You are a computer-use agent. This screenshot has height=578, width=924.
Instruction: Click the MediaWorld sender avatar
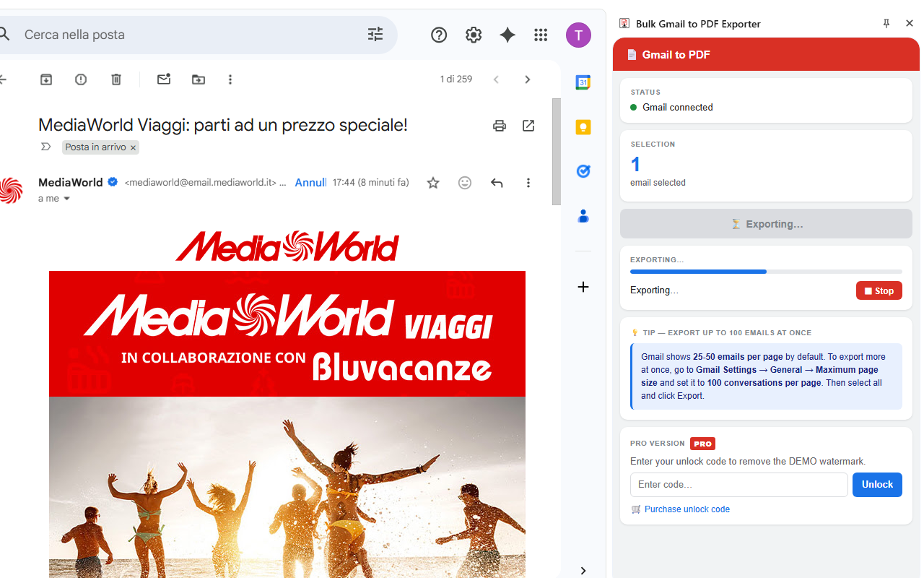click(x=11, y=190)
